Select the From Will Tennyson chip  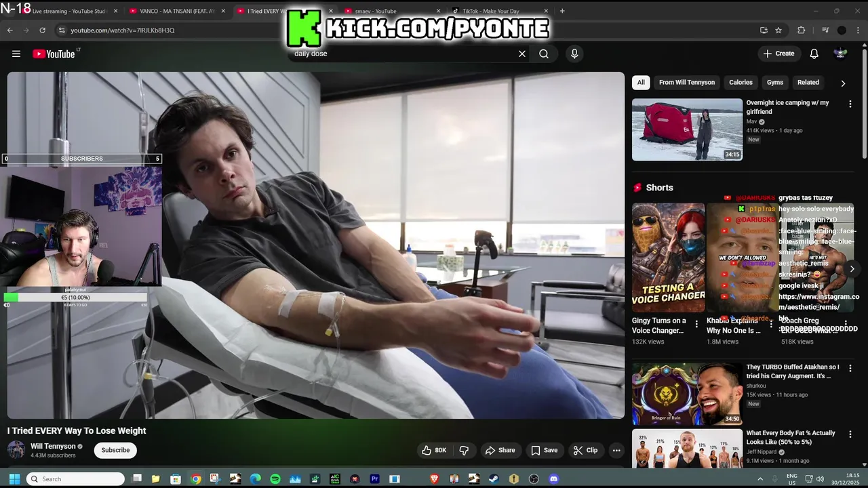pyautogui.click(x=687, y=82)
